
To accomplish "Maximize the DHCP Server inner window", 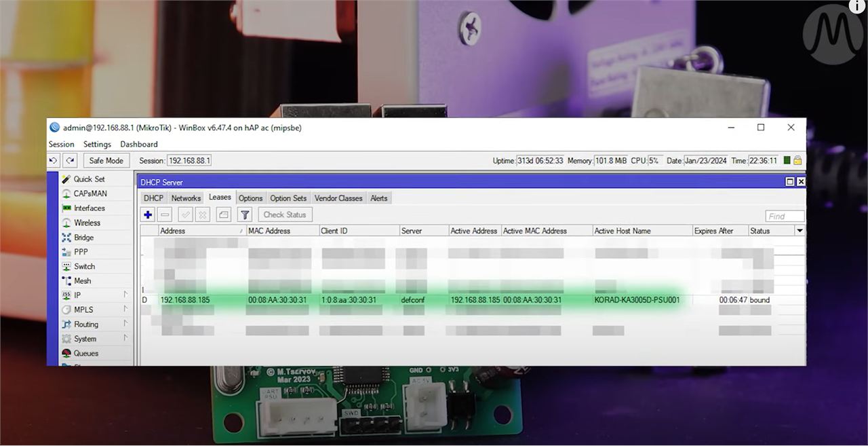I will coord(790,182).
